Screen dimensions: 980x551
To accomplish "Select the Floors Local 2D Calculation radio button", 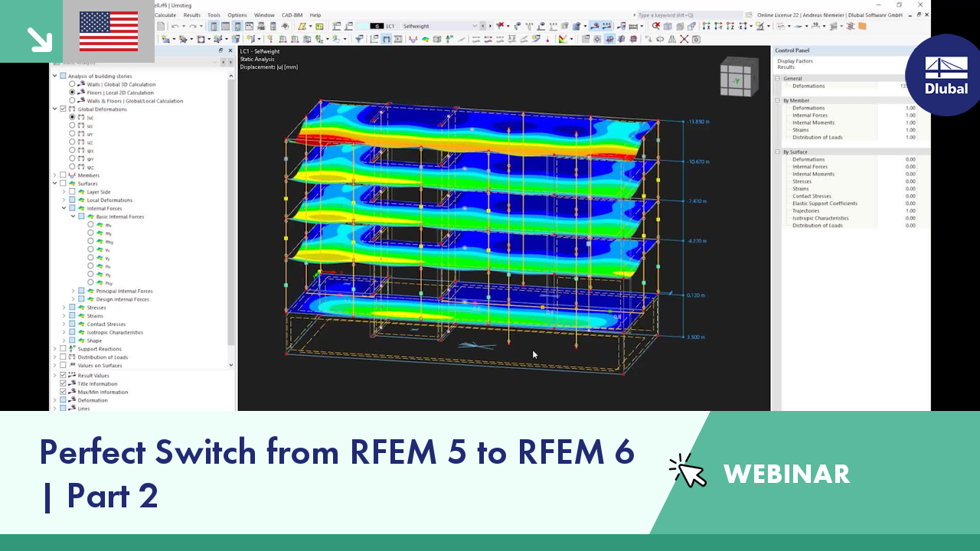I will (72, 93).
